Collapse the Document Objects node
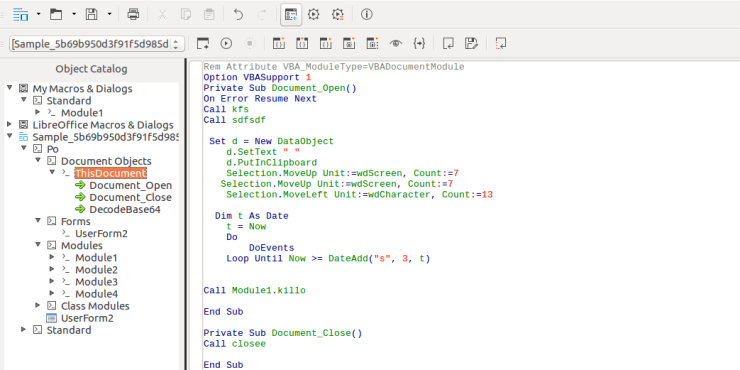 point(38,160)
